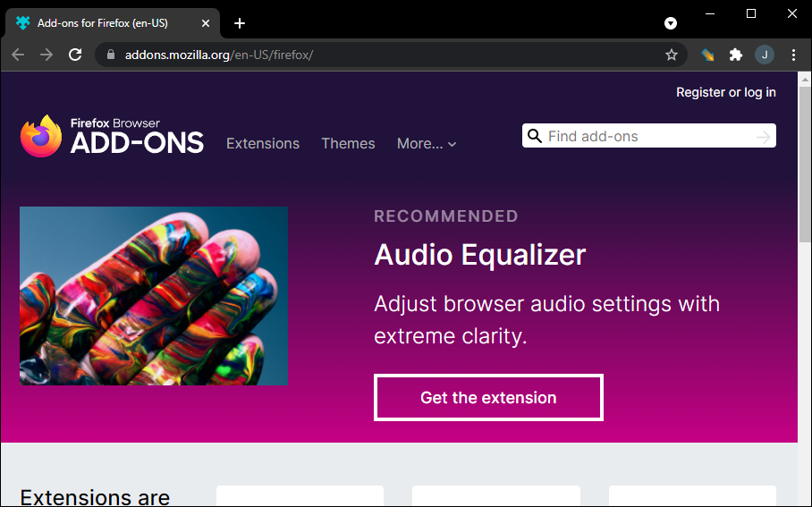Click the magnifier icon in search box

(535, 136)
